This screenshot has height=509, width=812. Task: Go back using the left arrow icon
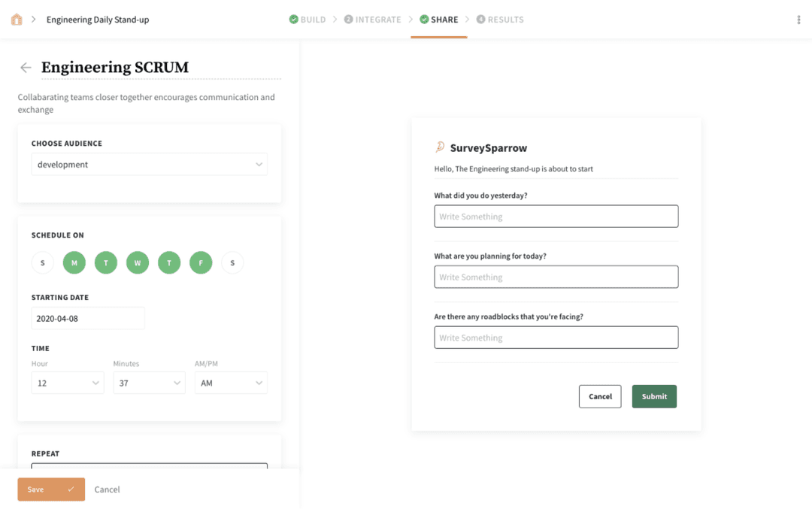(x=26, y=68)
